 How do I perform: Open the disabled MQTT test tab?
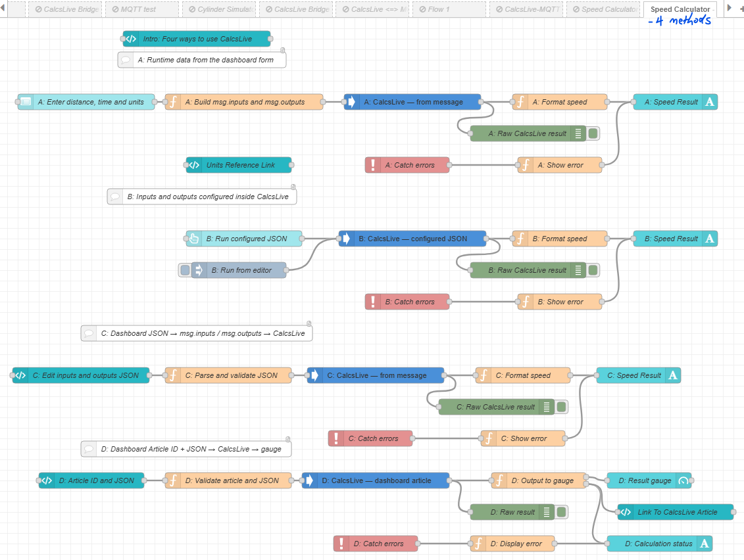pos(142,9)
